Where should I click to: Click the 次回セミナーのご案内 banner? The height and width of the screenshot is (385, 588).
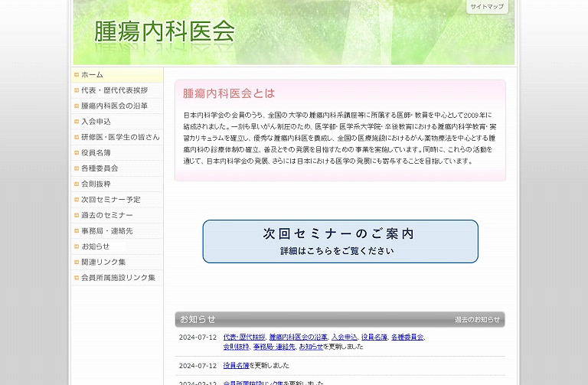340,241
